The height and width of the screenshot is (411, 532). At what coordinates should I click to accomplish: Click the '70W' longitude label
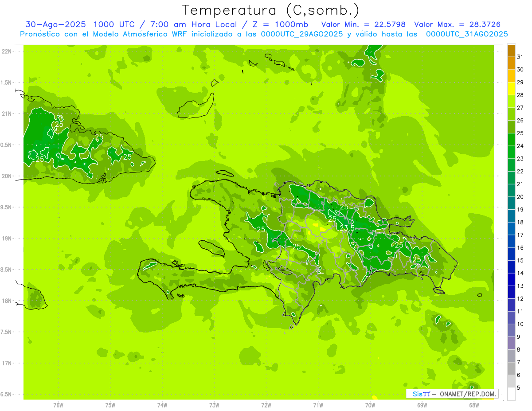370,405
